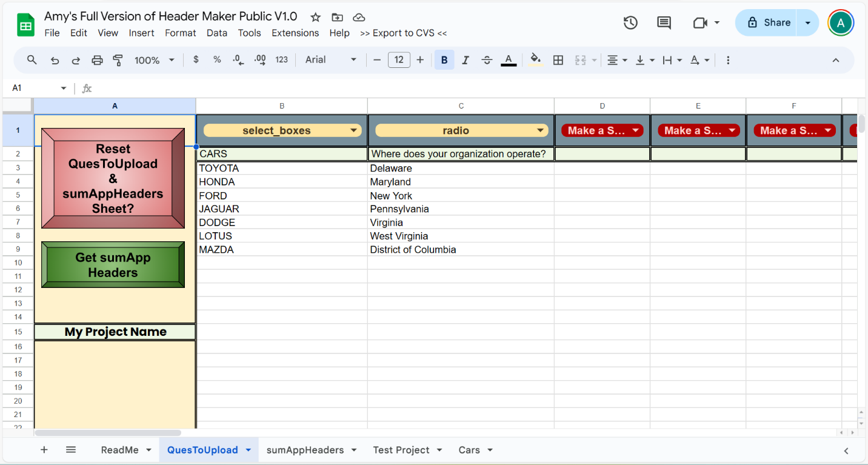Open the Data menu

(217, 33)
